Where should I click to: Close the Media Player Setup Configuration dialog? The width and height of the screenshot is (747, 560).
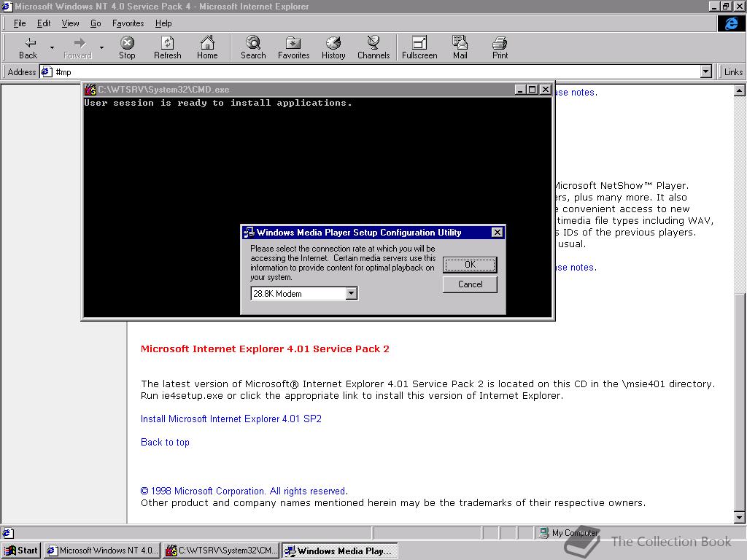coord(497,233)
